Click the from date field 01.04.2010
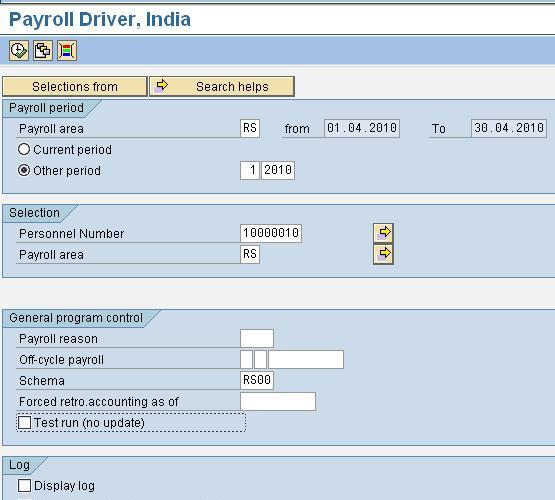Screen dimensions: 555x500 [x=362, y=128]
